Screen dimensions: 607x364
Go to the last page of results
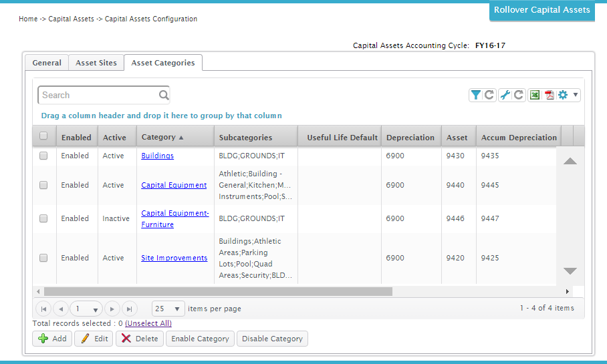pos(129,309)
